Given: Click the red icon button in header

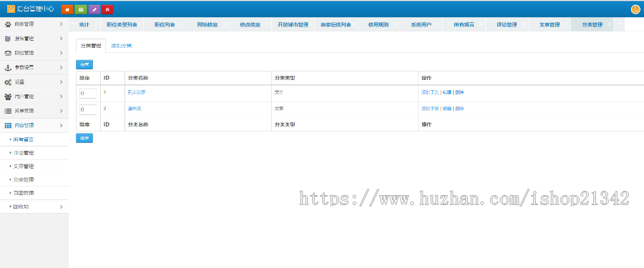Looking at the screenshot, I should point(107,9).
